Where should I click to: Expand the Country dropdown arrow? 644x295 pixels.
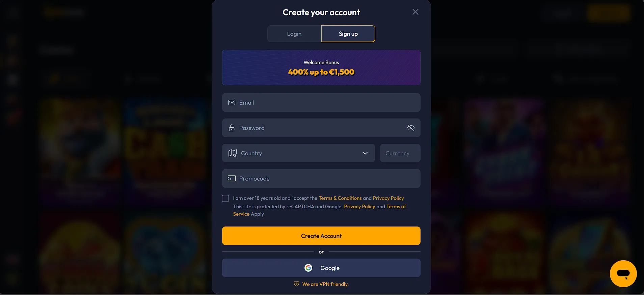[x=365, y=153]
